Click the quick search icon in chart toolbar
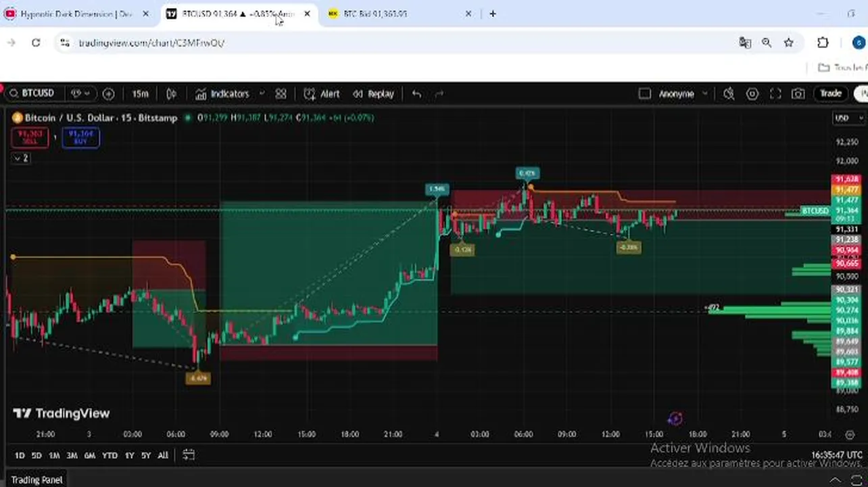 tap(729, 94)
